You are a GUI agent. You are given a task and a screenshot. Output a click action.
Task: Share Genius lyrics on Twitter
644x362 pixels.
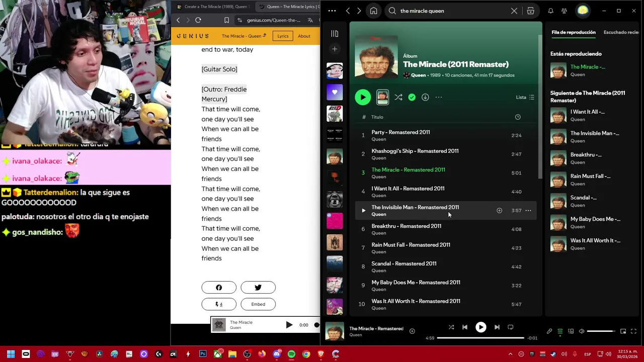point(258,288)
